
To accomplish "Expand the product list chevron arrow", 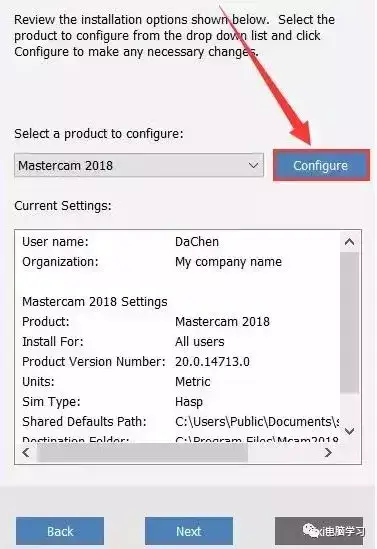I will pos(253,165).
